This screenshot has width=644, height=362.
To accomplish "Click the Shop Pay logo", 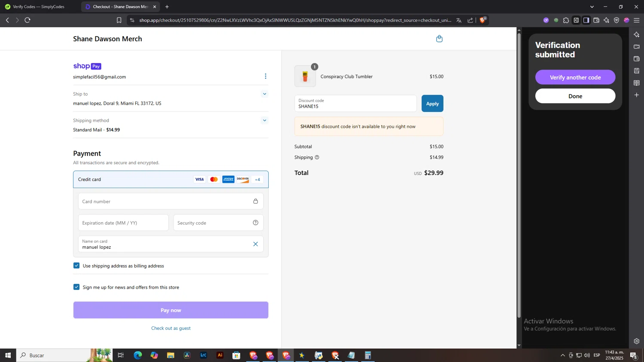I will [x=87, y=66].
